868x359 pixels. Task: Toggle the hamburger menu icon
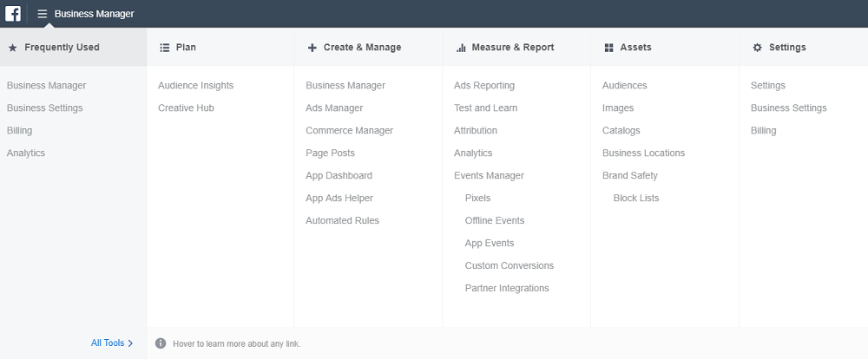coord(42,14)
